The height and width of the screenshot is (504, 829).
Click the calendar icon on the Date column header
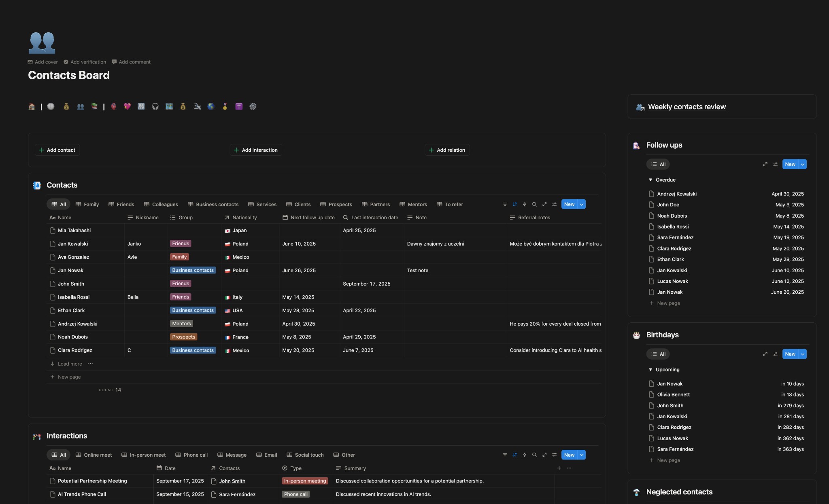[x=159, y=468]
